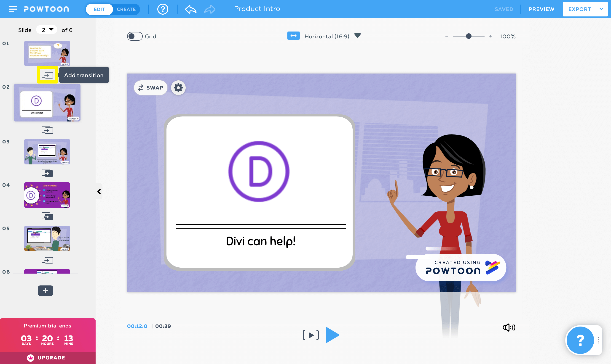Open the settings gear on the canvas

tap(178, 87)
